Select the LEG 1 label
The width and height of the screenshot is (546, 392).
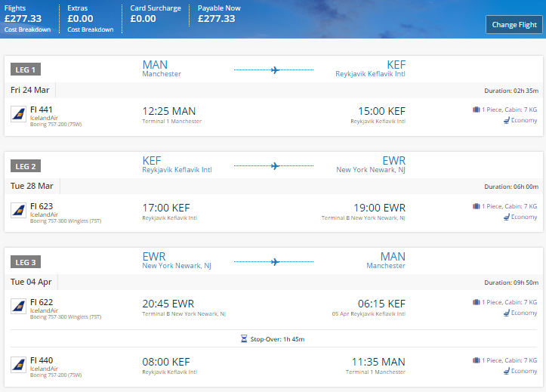(x=26, y=69)
